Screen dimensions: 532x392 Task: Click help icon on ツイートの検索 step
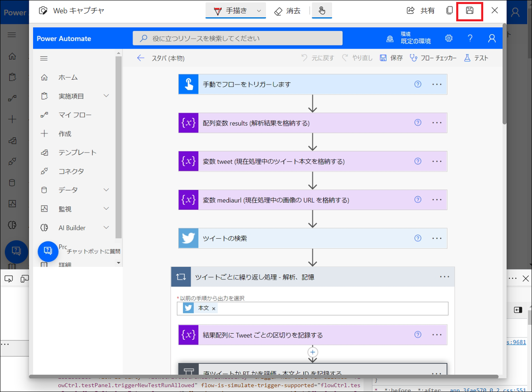(x=418, y=238)
